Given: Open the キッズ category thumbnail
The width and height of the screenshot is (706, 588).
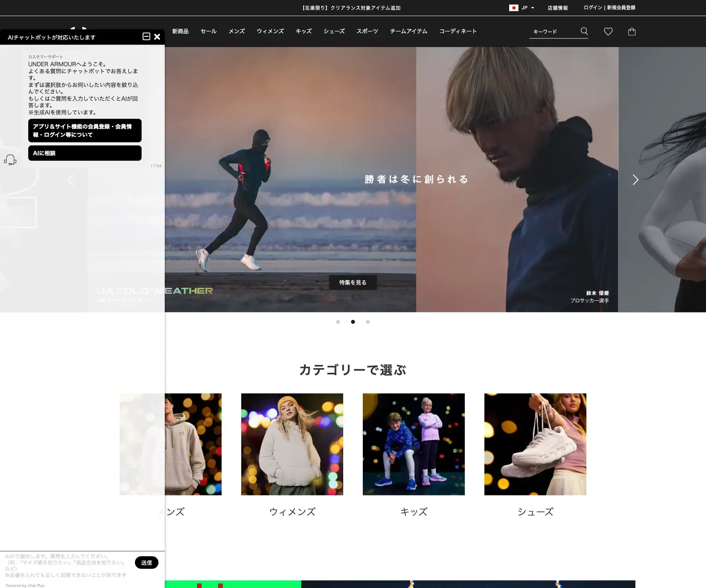Looking at the screenshot, I should [x=413, y=444].
